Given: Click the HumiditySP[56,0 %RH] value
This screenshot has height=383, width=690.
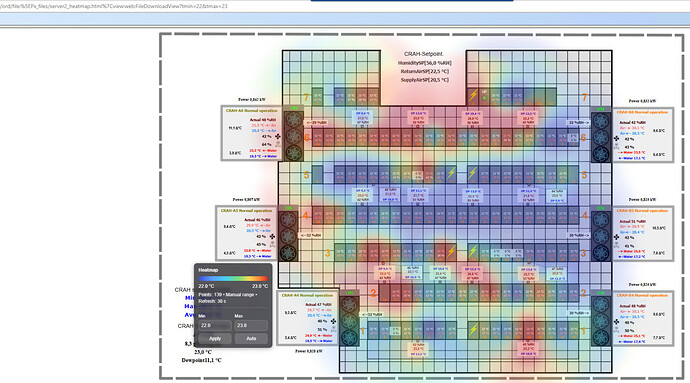Looking at the screenshot, I should (x=425, y=63).
